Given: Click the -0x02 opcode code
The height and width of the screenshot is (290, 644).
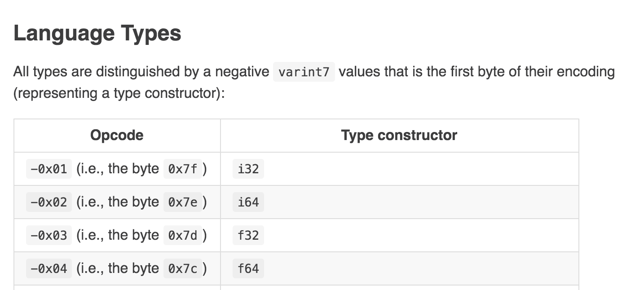Looking at the screenshot, I should (49, 202).
